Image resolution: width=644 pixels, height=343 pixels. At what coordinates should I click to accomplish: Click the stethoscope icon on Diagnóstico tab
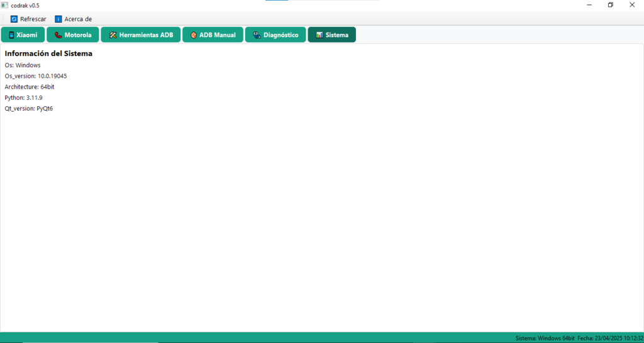pos(257,35)
